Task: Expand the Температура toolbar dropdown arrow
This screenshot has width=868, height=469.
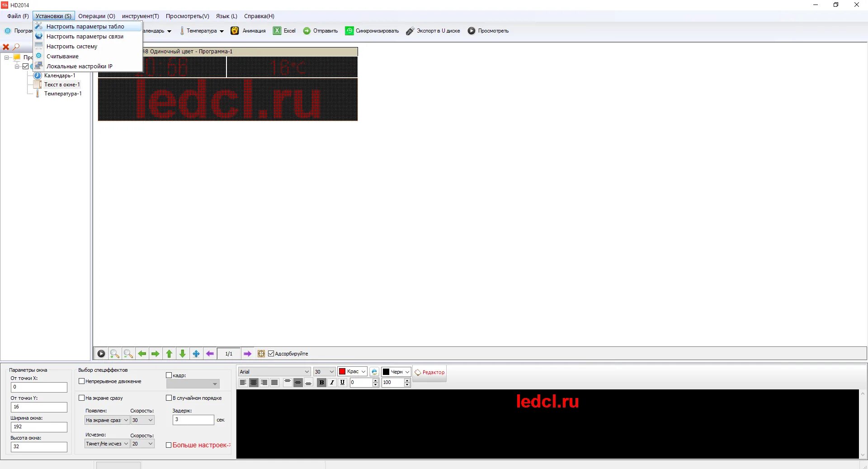Action: pyautogui.click(x=222, y=31)
